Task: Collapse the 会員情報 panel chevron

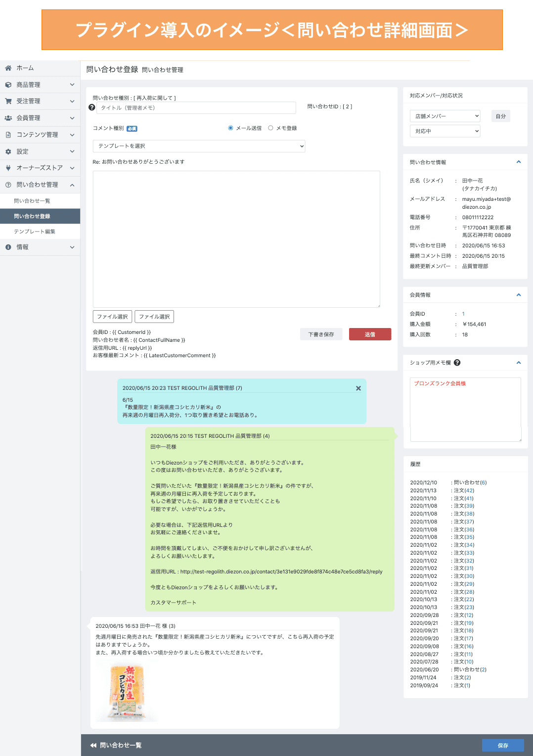Action: pos(519,295)
